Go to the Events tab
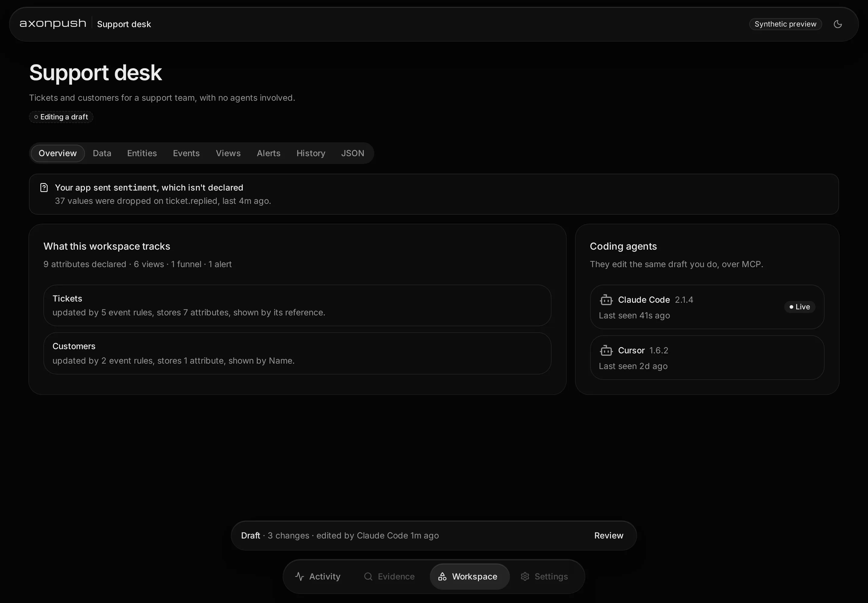This screenshot has height=603, width=868. click(x=186, y=153)
